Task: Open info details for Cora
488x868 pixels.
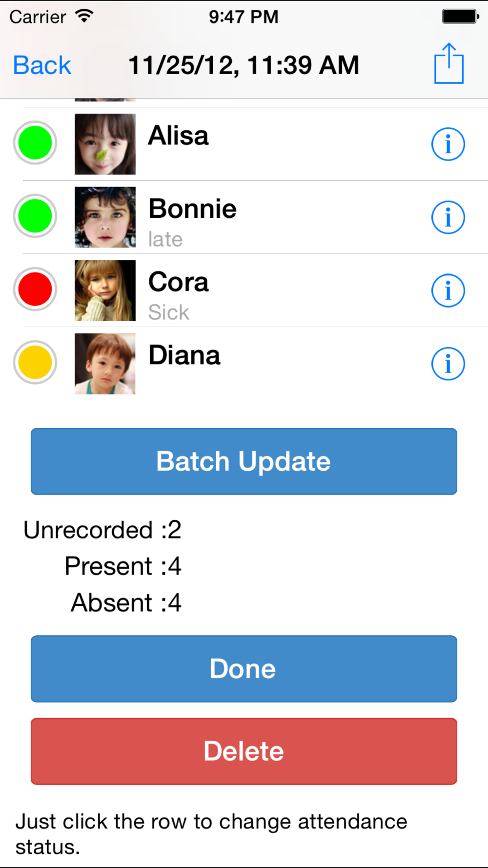Action: 448,290
